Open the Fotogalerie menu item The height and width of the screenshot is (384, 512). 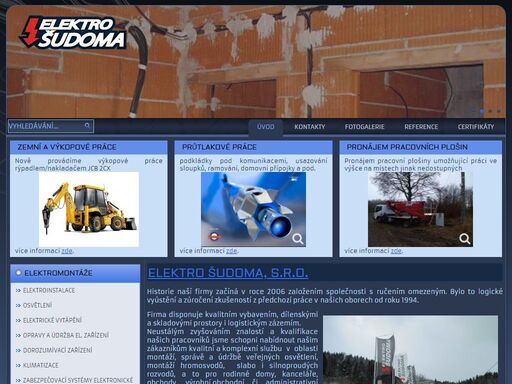click(x=364, y=127)
